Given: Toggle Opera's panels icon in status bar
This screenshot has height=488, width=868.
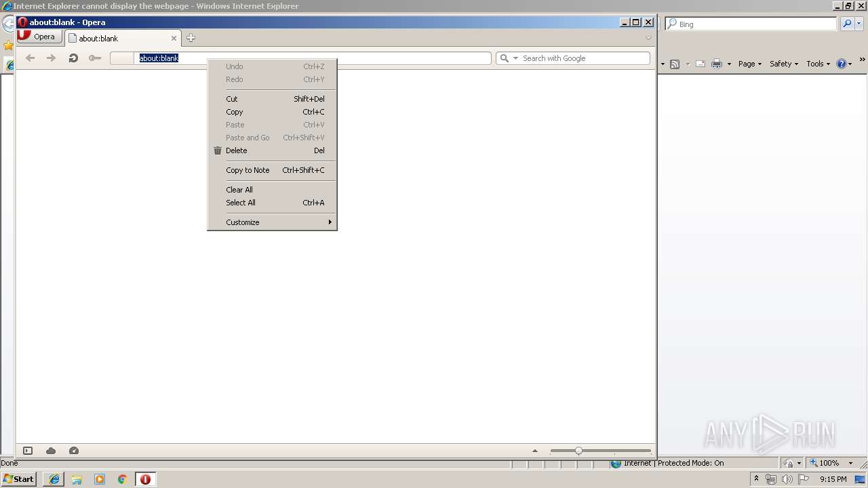Looking at the screenshot, I should (28, 451).
